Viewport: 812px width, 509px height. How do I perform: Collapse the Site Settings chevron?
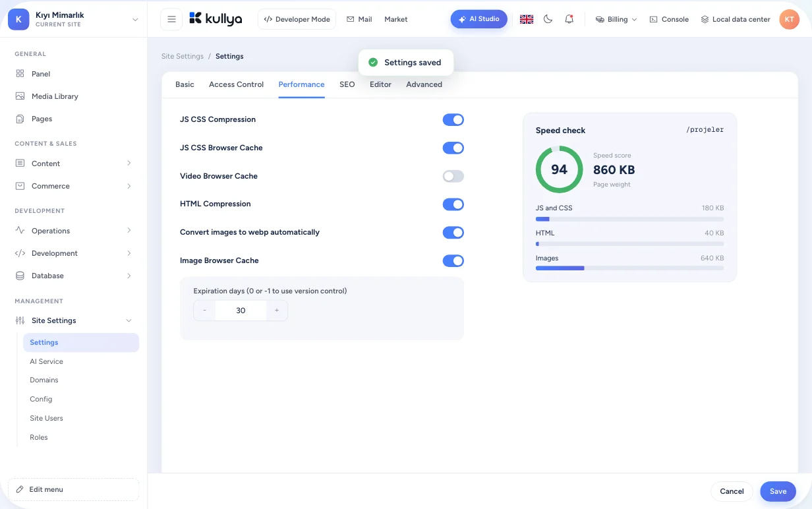[x=129, y=320]
